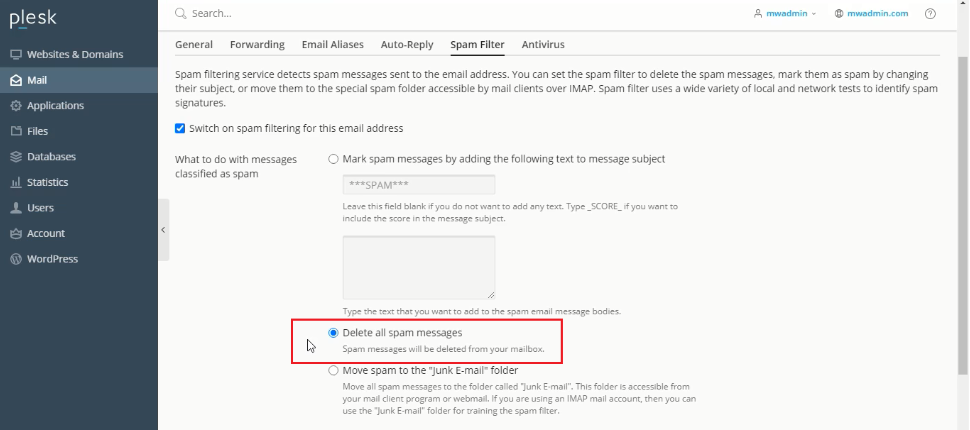Viewport: 970px width, 430px height.
Task: Open Applications section in sidebar
Action: [79, 106]
